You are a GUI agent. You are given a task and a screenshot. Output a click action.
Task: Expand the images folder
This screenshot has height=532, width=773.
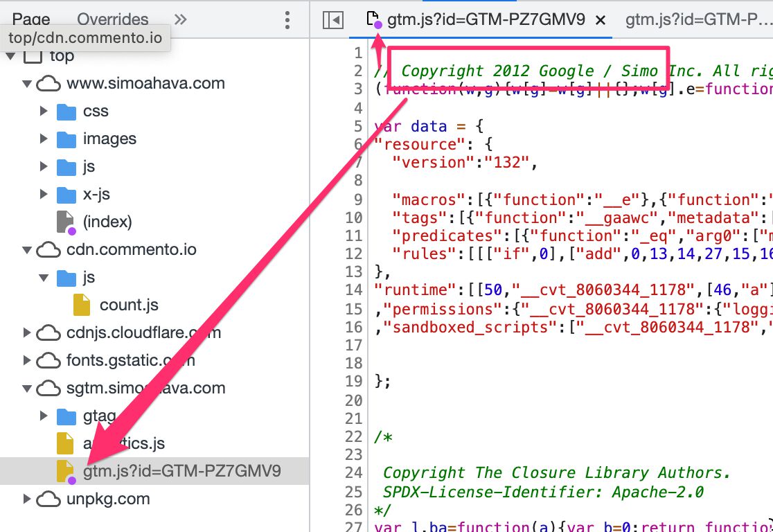click(44, 139)
